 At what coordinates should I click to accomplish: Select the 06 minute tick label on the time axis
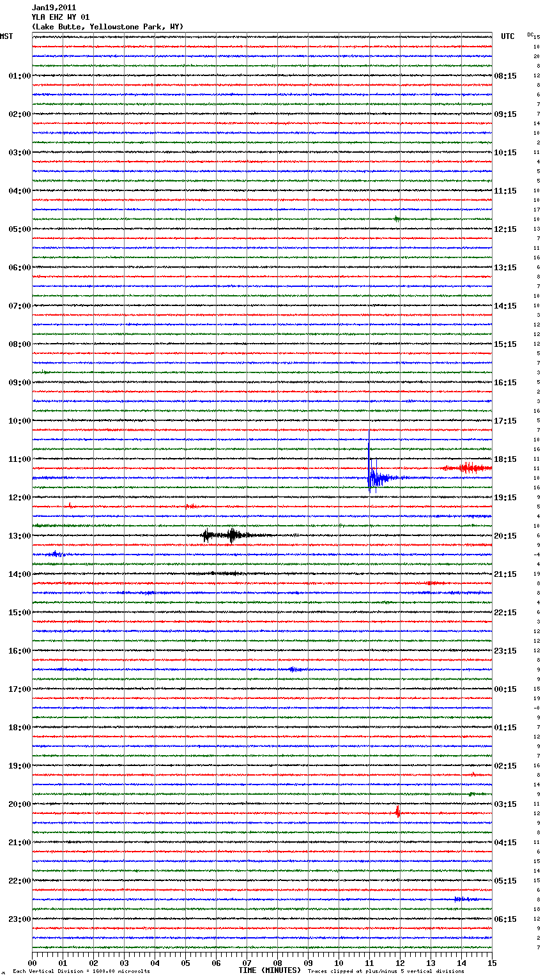(x=217, y=963)
